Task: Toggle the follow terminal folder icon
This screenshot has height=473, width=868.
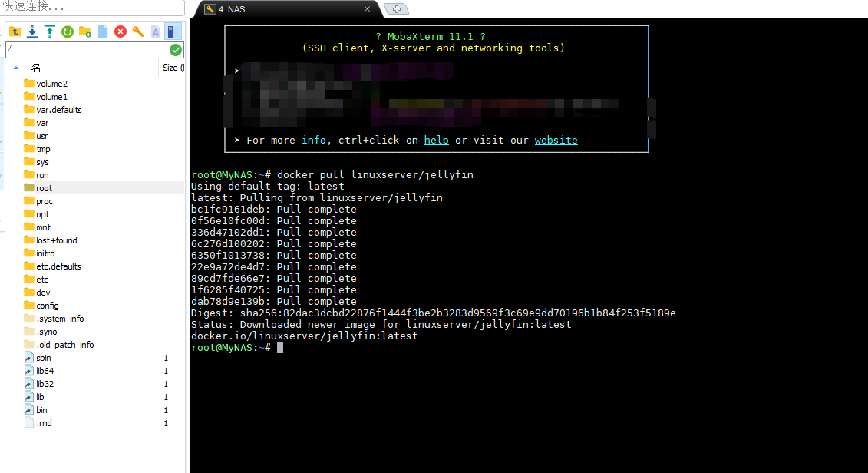Action: [x=172, y=31]
